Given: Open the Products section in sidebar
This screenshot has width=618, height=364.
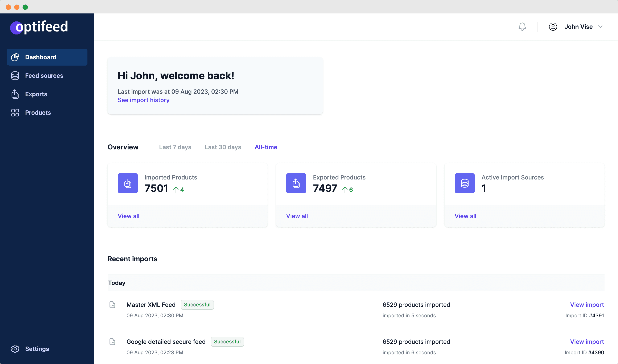Looking at the screenshot, I should click(x=38, y=113).
